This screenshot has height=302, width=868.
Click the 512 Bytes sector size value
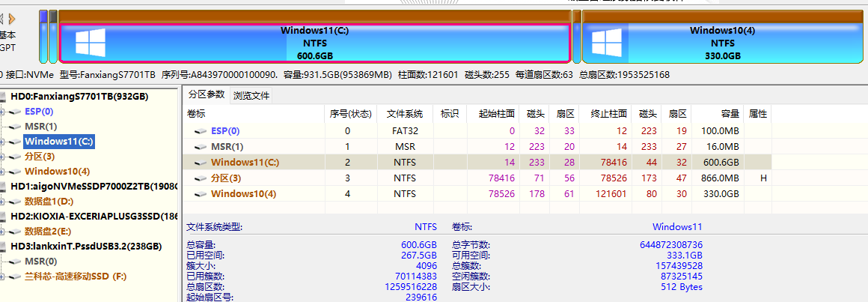682,287
